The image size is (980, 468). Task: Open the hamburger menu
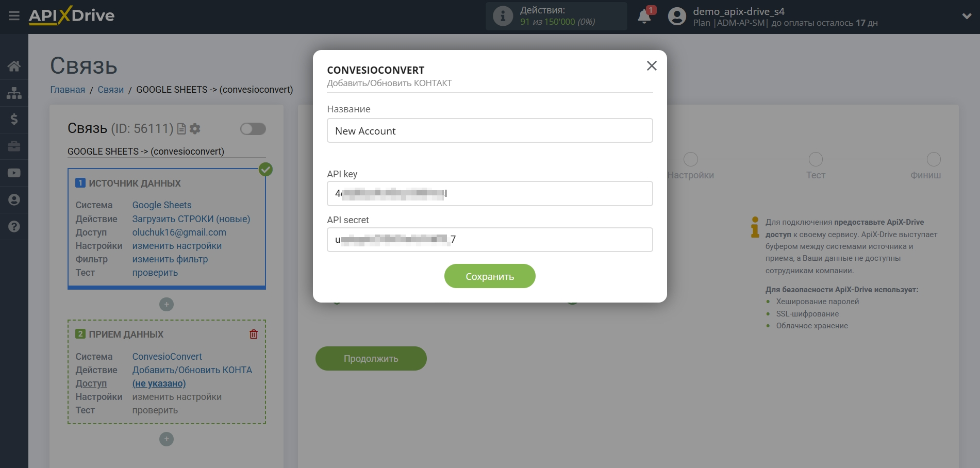[x=14, y=16]
